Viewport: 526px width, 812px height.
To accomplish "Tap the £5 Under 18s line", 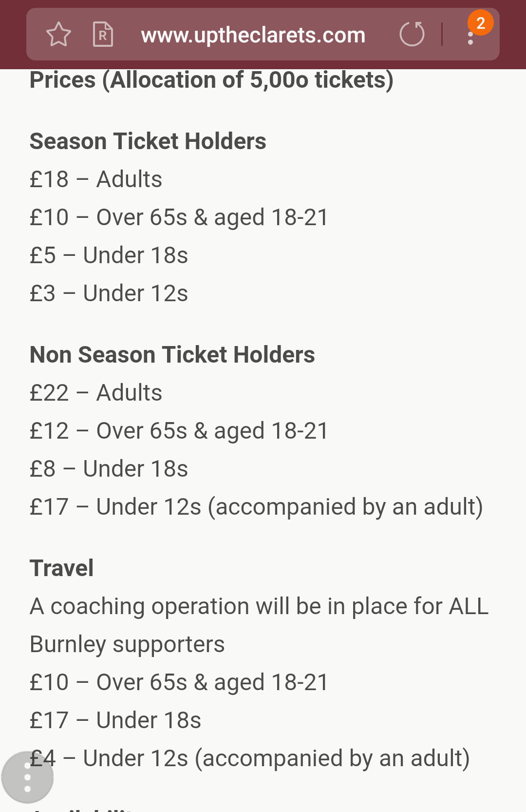I will (x=109, y=255).
